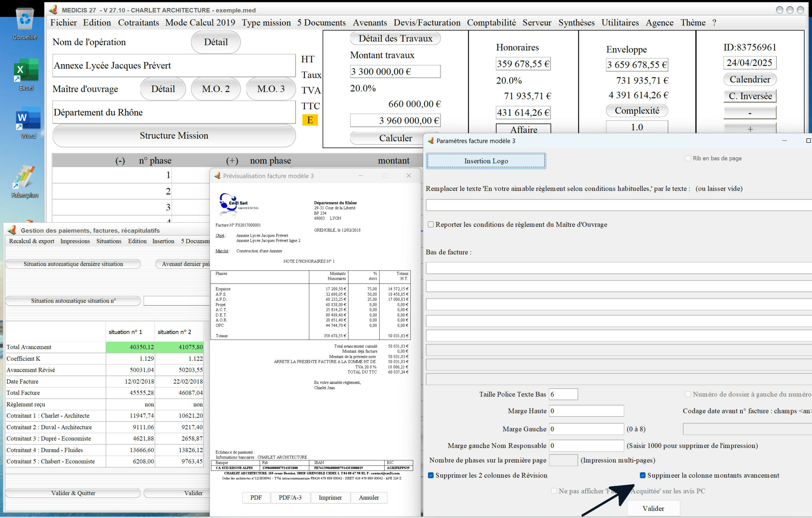Click Valider & Quitter button
The width and height of the screenshot is (812, 518).
tap(73, 493)
